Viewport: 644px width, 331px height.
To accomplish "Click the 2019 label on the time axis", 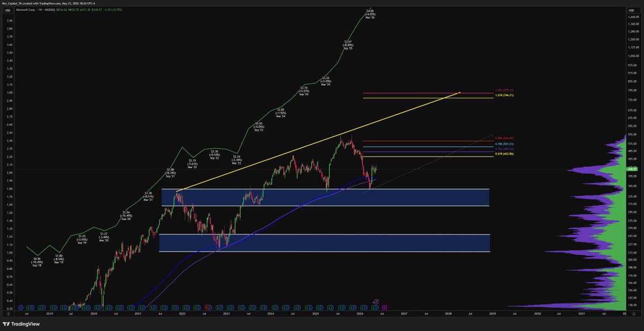I will click(49, 314).
